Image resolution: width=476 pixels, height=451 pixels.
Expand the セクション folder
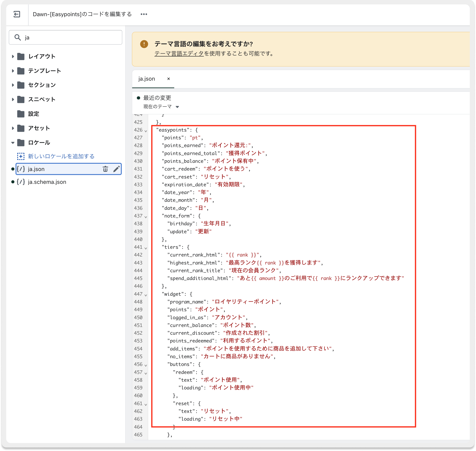pyautogui.click(x=13, y=85)
